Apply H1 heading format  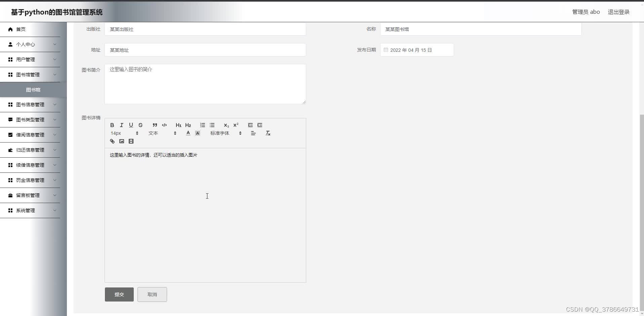178,125
